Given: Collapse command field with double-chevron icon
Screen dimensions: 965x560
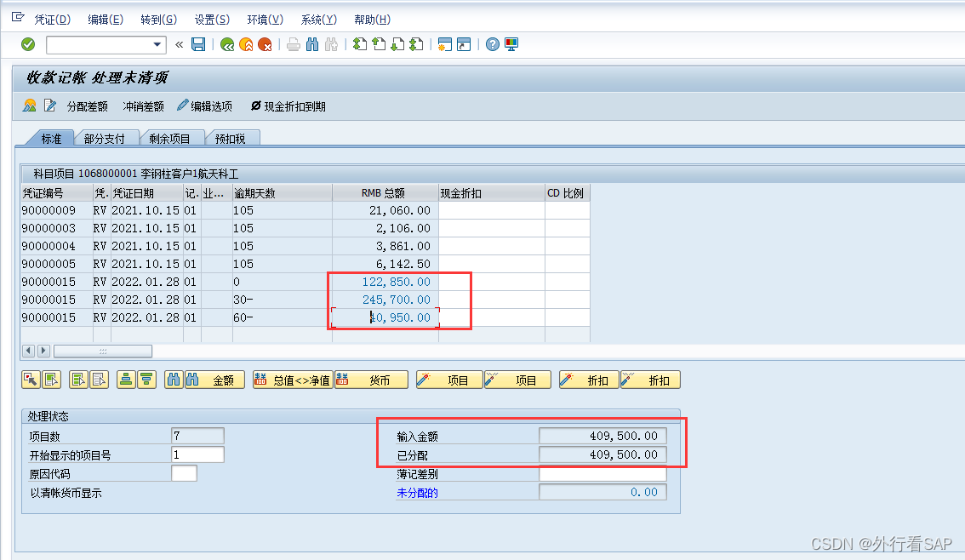Looking at the screenshot, I should tap(179, 44).
